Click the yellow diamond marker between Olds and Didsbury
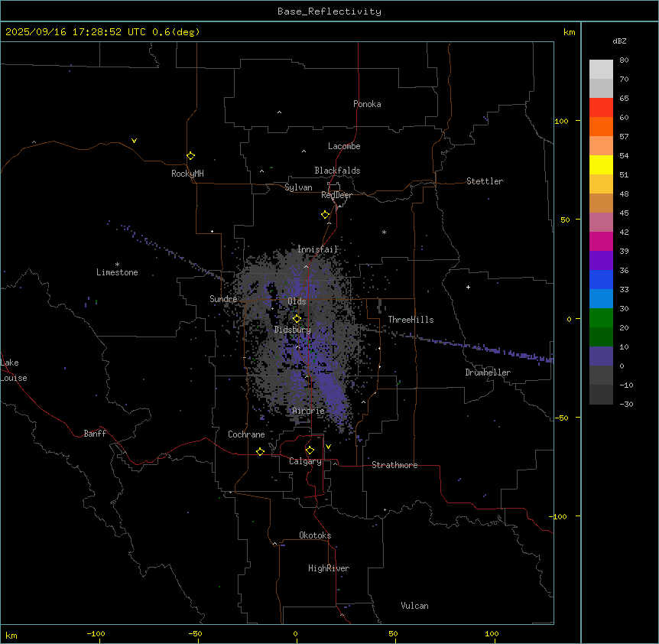This screenshot has width=659, height=644. pyautogui.click(x=297, y=318)
